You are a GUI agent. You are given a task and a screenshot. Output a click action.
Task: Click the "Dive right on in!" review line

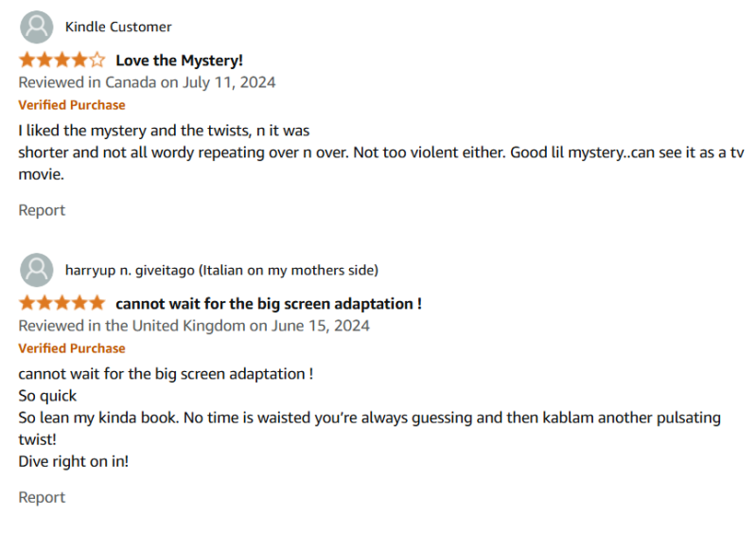[73, 461]
